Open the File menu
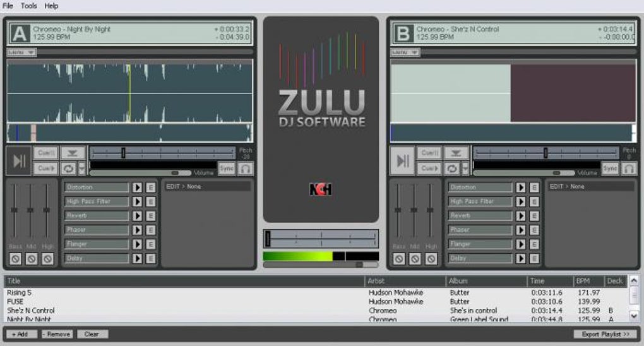The width and height of the screenshot is (644, 346). click(x=8, y=6)
